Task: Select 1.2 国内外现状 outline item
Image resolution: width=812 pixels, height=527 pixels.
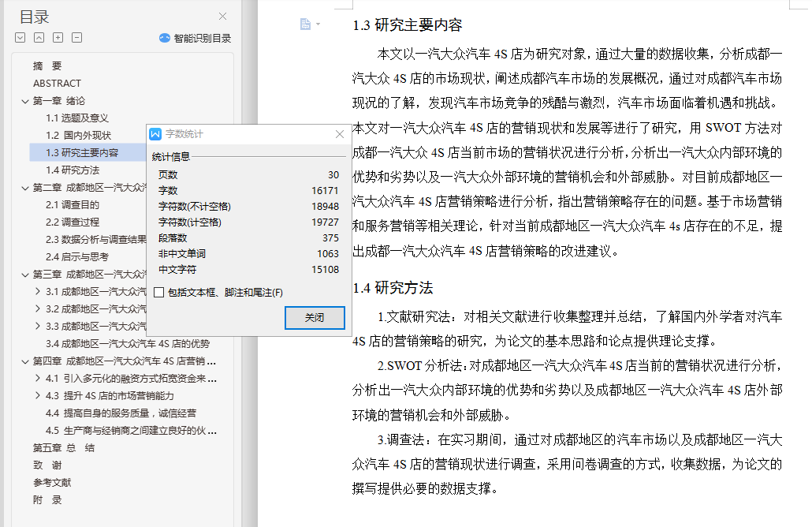Action: pyautogui.click(x=78, y=135)
